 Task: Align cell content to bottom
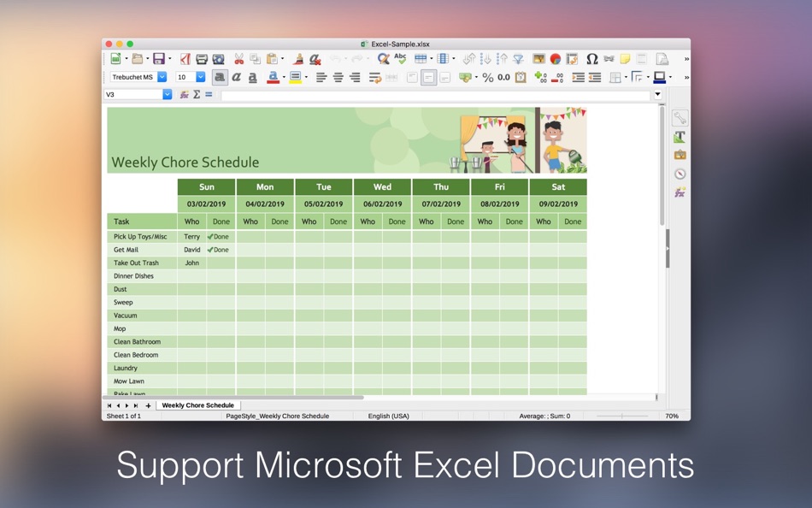click(x=445, y=78)
